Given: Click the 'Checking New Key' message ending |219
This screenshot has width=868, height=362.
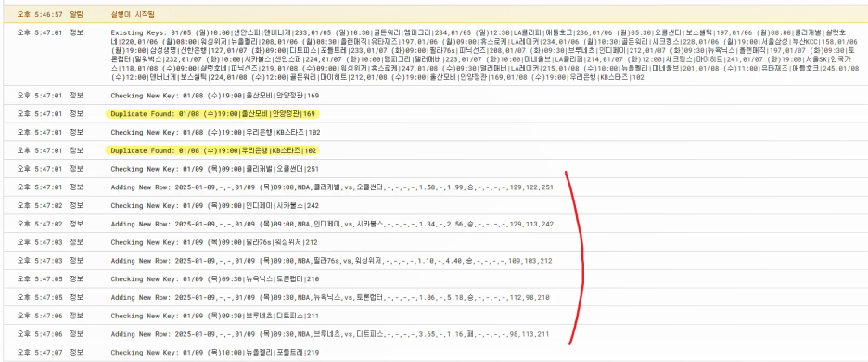Looking at the screenshot, I should pos(215,353).
